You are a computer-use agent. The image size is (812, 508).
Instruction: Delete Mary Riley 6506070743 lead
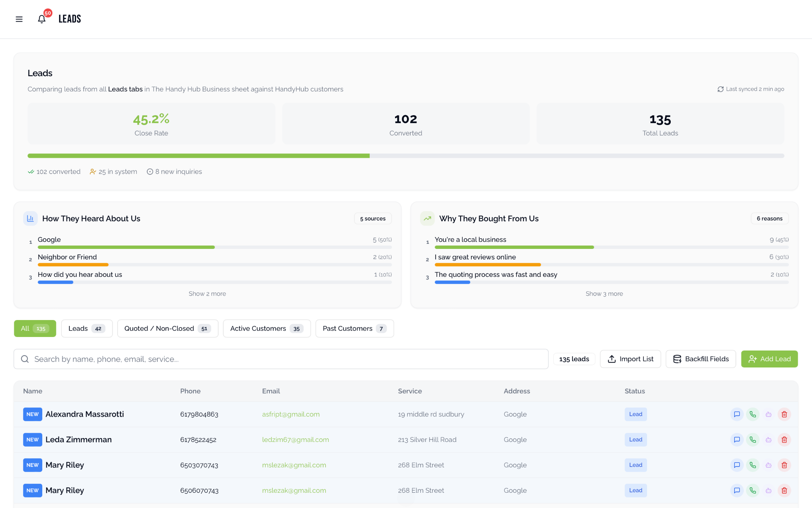coord(784,491)
